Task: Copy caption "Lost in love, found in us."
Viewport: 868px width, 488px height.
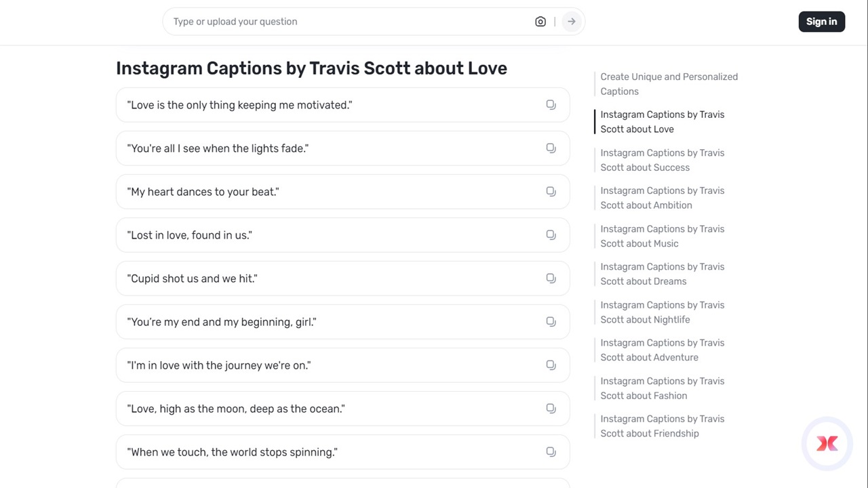Action: tap(551, 235)
